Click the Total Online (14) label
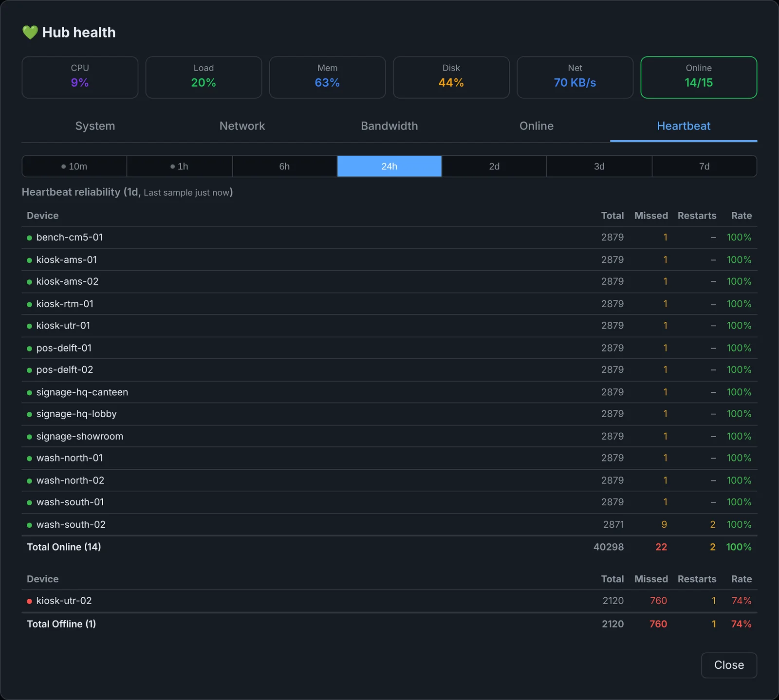Viewport: 779px width, 700px height. [x=64, y=547]
